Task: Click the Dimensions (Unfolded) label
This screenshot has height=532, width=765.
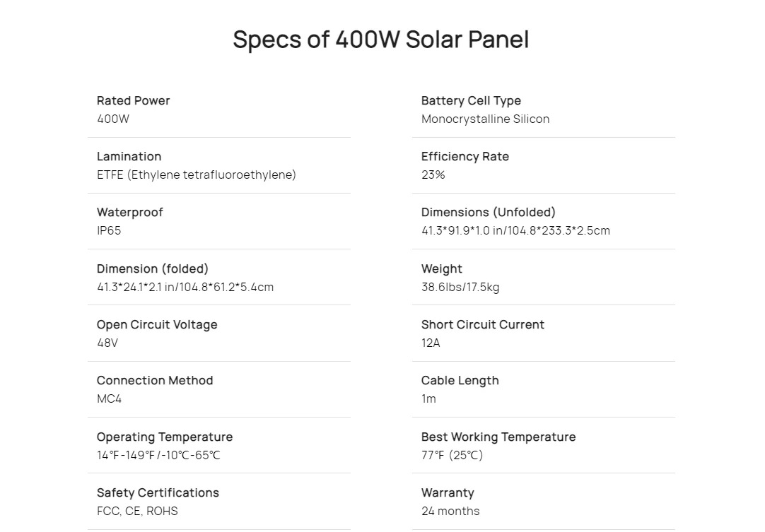Action: click(488, 212)
